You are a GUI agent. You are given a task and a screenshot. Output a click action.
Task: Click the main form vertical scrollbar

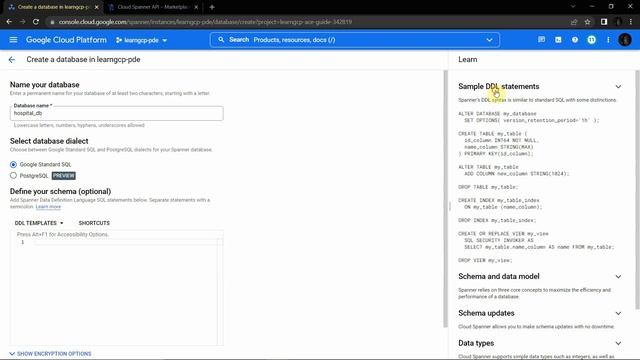click(445, 199)
